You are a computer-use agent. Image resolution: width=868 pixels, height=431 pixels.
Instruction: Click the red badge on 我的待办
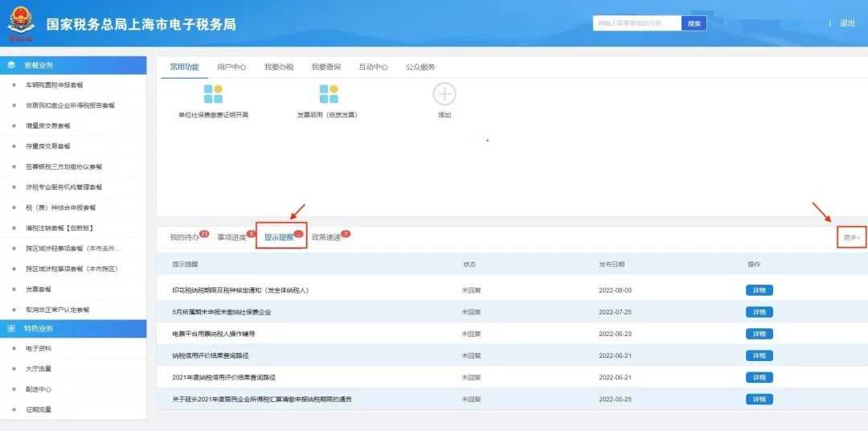204,233
